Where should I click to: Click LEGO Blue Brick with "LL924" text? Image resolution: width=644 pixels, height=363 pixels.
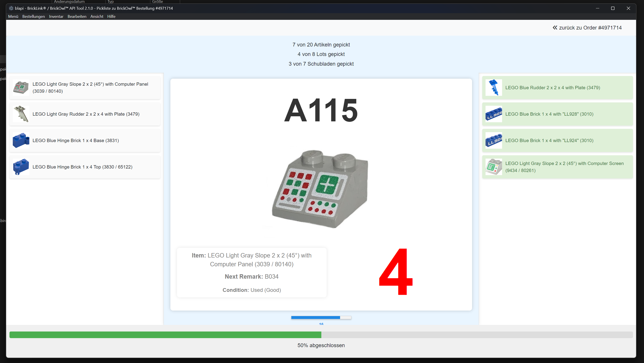549,141
